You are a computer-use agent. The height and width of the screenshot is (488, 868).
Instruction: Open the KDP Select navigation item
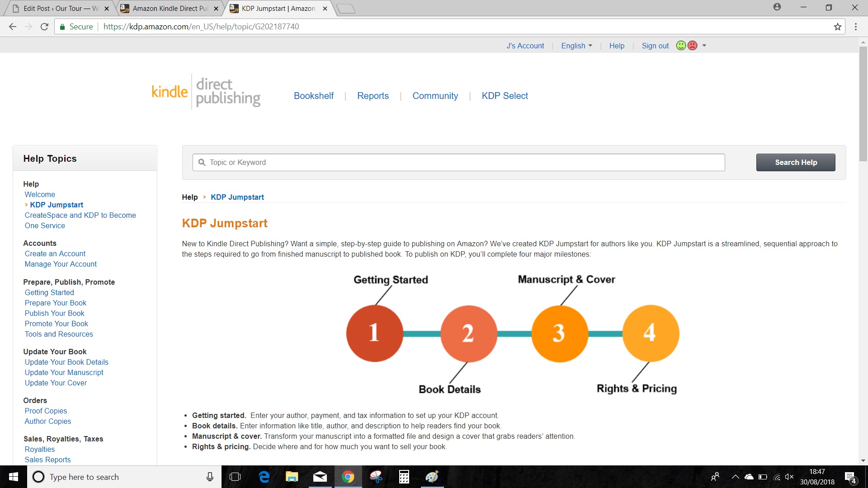(505, 96)
